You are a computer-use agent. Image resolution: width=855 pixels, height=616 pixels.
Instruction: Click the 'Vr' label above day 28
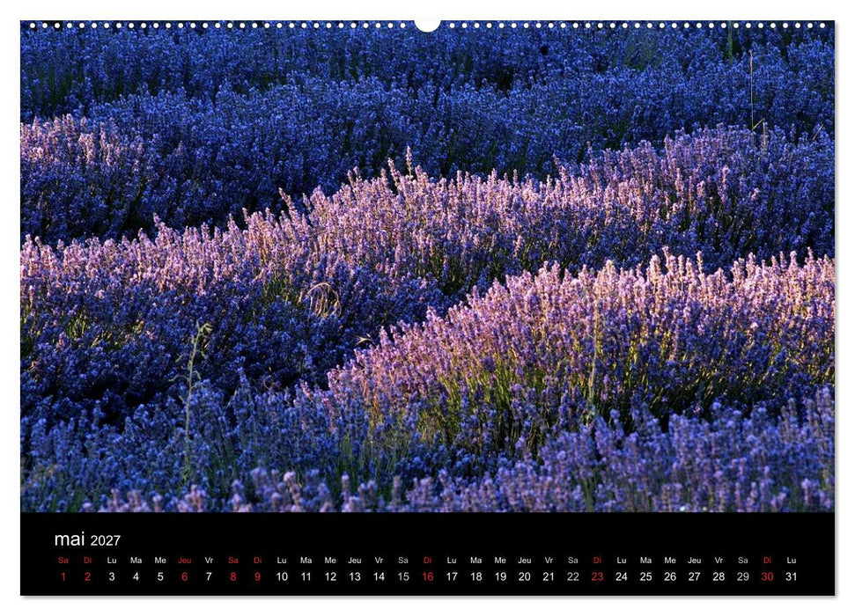pos(719,561)
